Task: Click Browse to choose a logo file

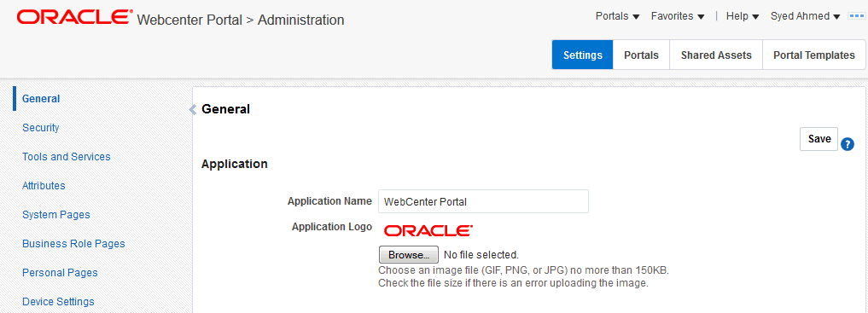Action: [409, 255]
